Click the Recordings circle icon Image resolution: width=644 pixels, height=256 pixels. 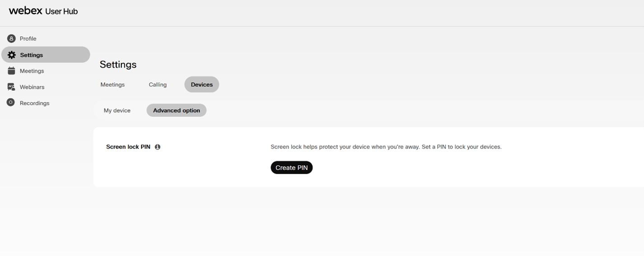pyautogui.click(x=11, y=102)
